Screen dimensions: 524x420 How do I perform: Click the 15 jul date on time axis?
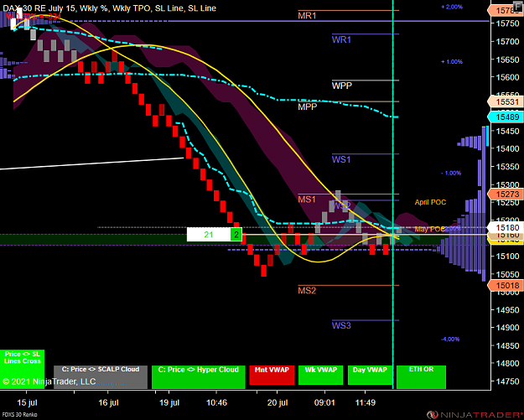click(x=27, y=402)
